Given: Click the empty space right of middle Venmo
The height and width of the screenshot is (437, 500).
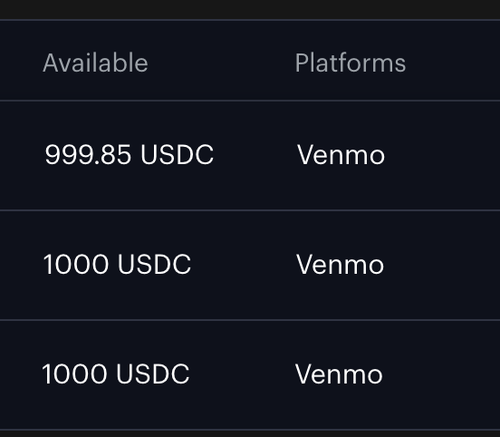Looking at the screenshot, I should tap(442, 264).
